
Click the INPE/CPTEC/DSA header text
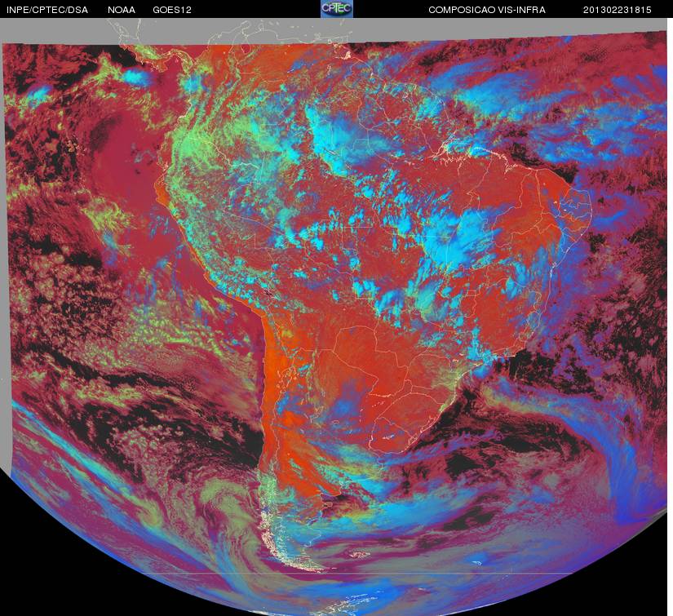(47, 10)
